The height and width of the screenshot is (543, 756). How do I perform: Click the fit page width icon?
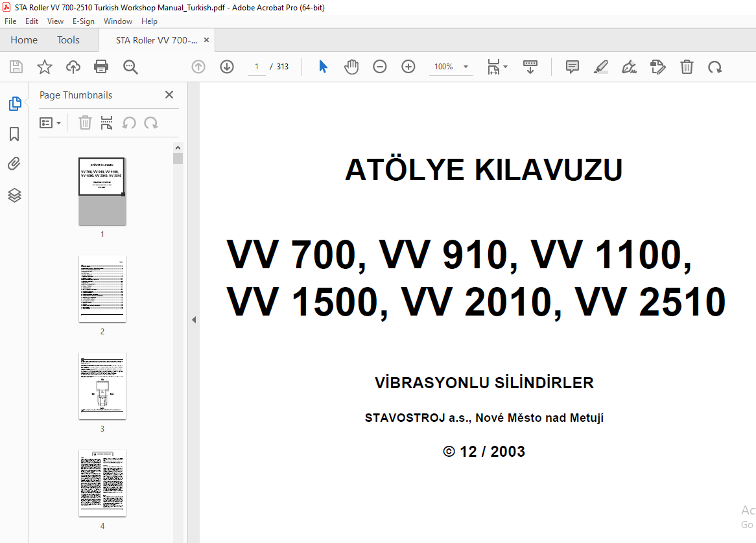pos(493,67)
